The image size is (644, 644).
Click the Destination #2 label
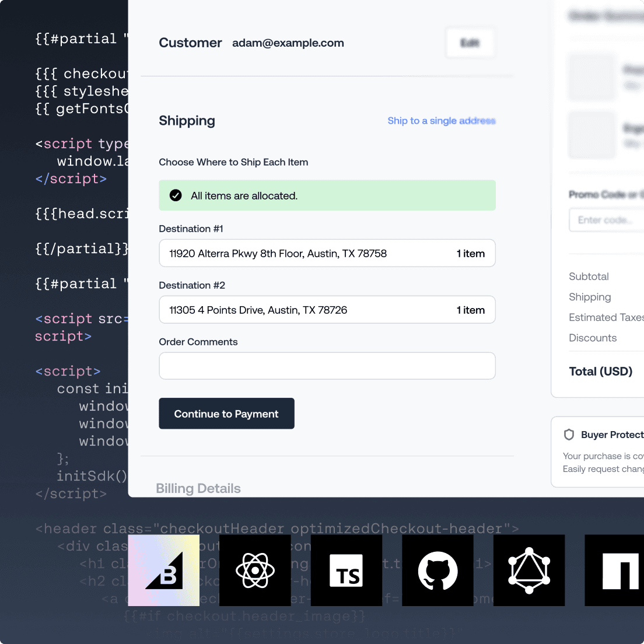(x=192, y=285)
